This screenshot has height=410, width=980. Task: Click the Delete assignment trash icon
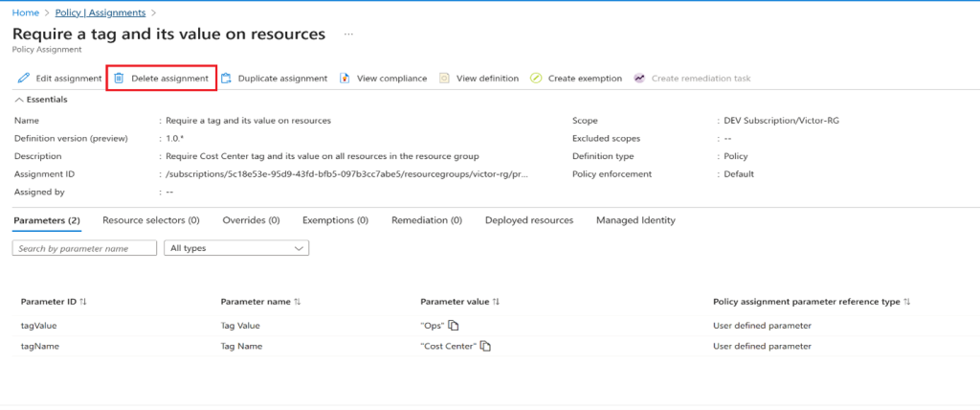click(x=119, y=79)
